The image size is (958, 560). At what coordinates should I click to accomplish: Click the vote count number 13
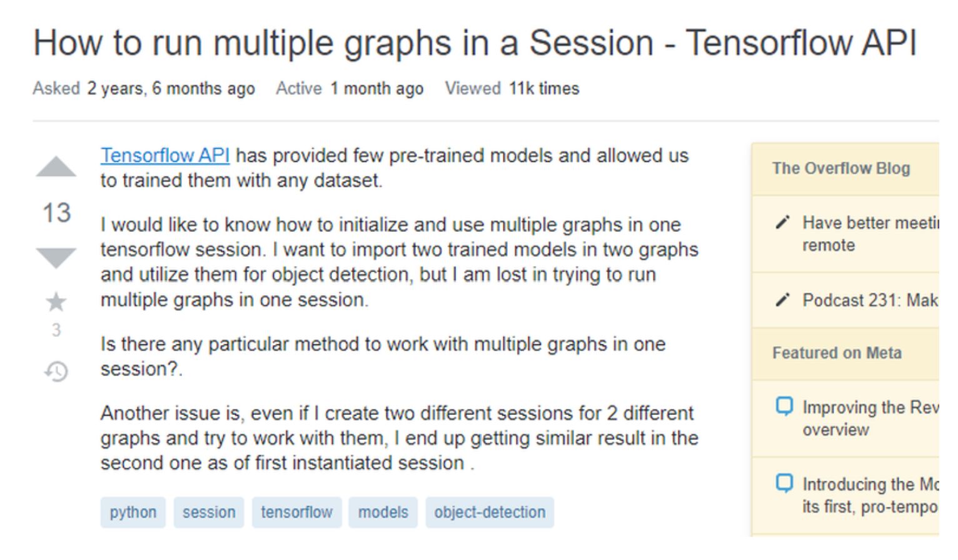click(x=56, y=212)
